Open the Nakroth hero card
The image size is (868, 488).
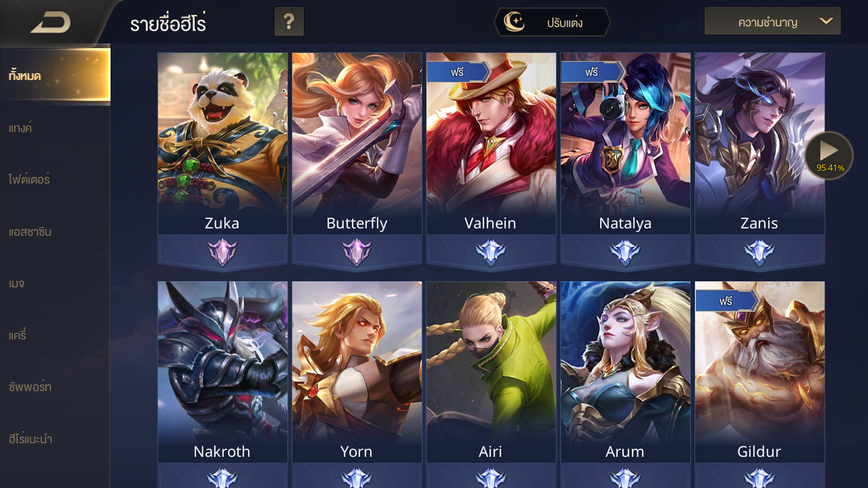click(222, 373)
